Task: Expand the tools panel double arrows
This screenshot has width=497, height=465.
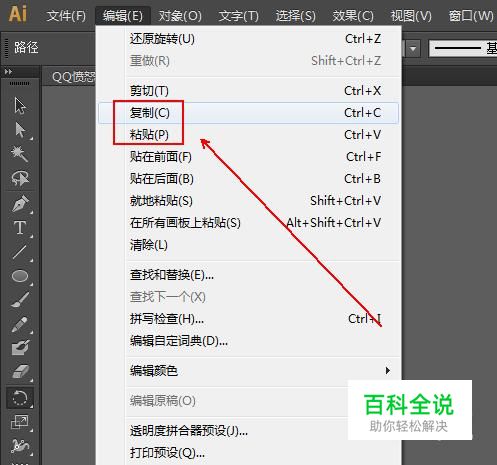Action: pyautogui.click(x=8, y=71)
